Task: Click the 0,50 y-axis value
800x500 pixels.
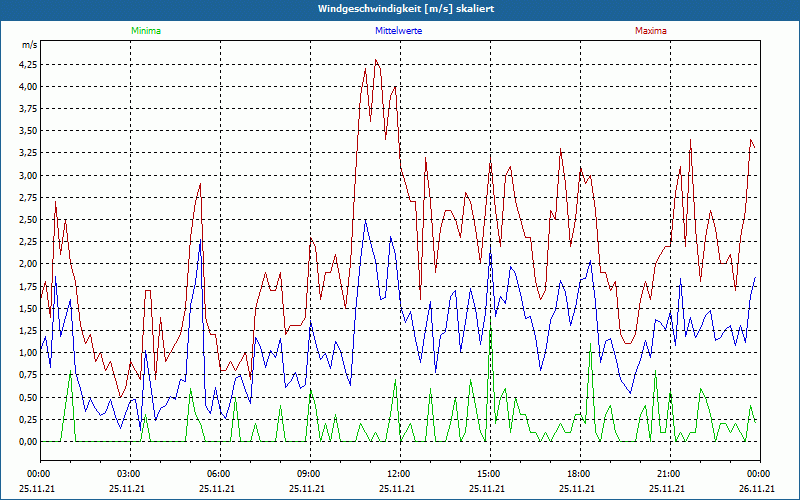Action: point(28,397)
